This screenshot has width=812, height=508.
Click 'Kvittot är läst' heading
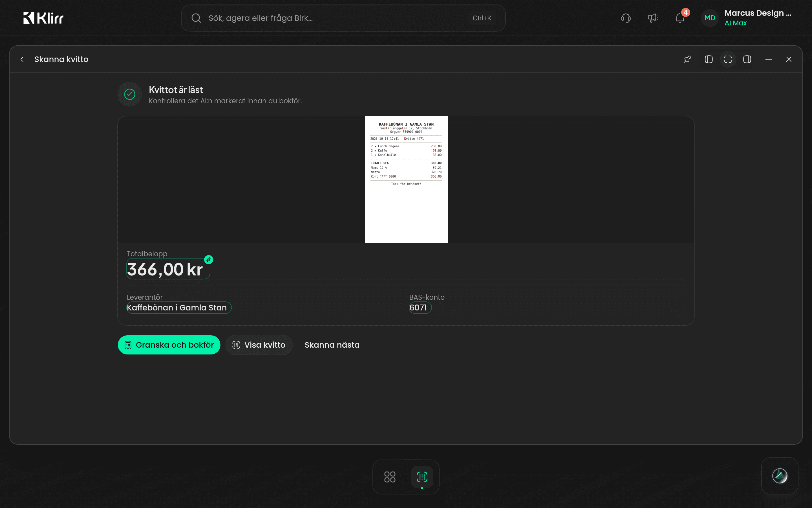click(x=176, y=90)
